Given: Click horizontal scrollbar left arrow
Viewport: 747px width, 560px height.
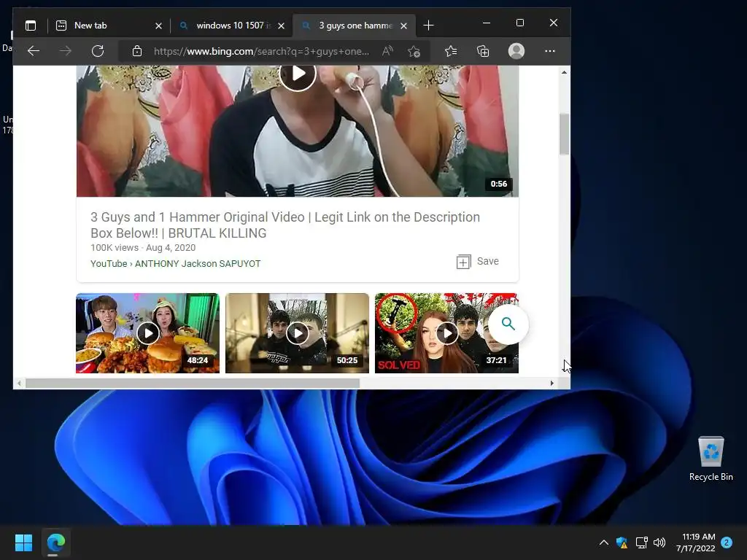Looking at the screenshot, I should click(19, 384).
